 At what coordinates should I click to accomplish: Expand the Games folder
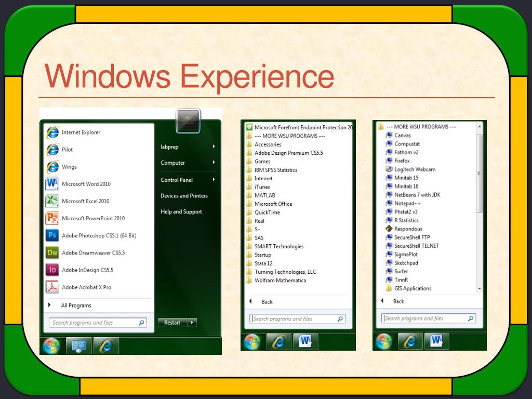258,162
